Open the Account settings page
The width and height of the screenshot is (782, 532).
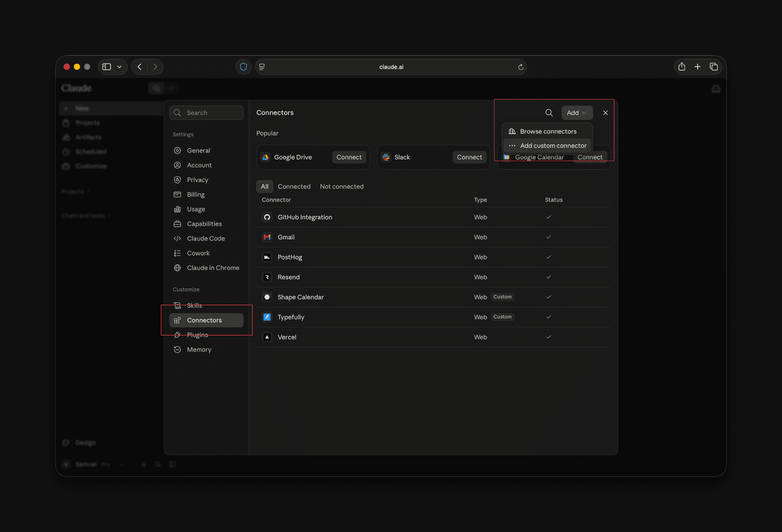(206, 165)
